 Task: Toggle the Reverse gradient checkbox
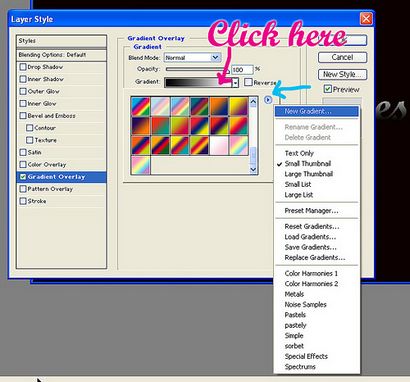coord(248,82)
